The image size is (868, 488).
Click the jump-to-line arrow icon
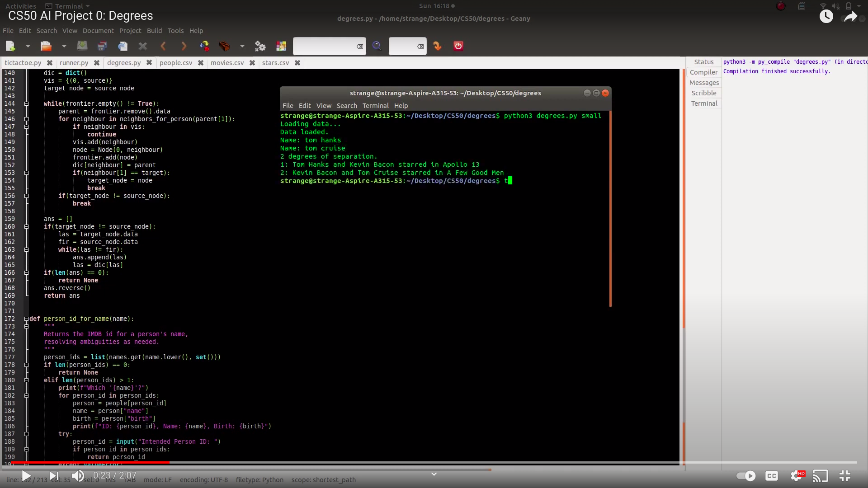[437, 46]
